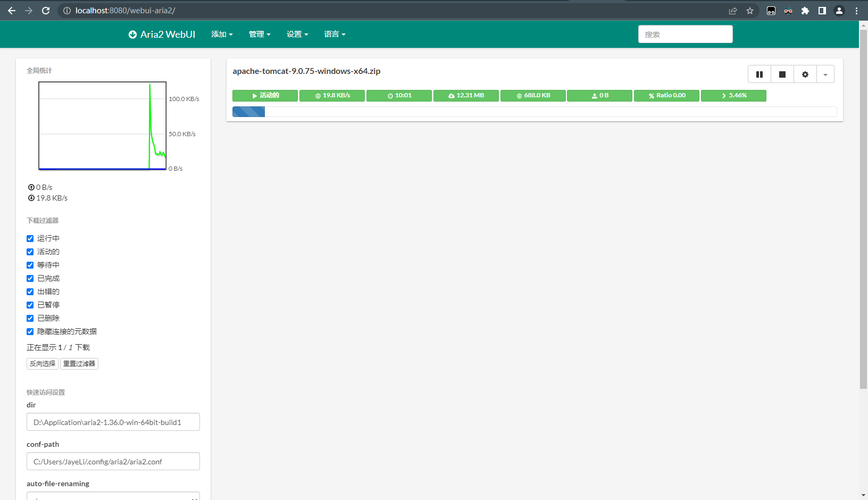Open the 管理 menu
This screenshot has height=500, width=868.
click(x=260, y=34)
